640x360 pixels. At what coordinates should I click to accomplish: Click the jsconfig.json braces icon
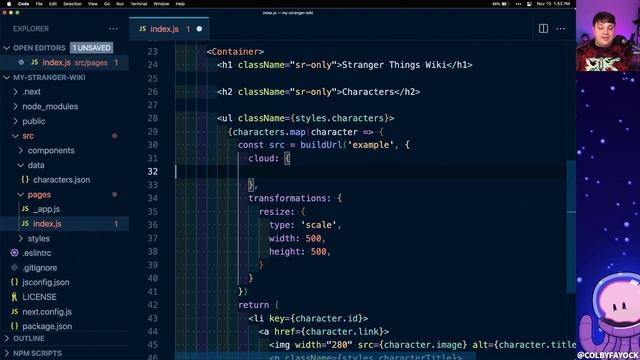click(14, 282)
